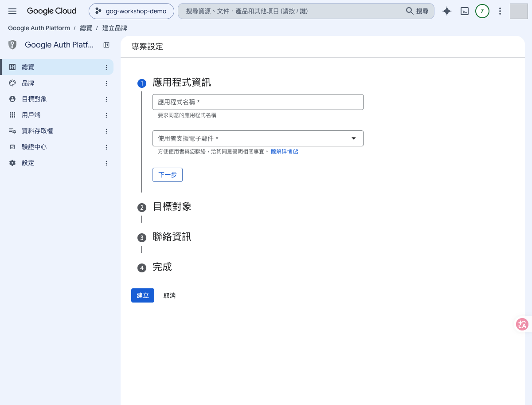
Task: Click the 驗證中心 checkmark icon
Action: pos(12,147)
